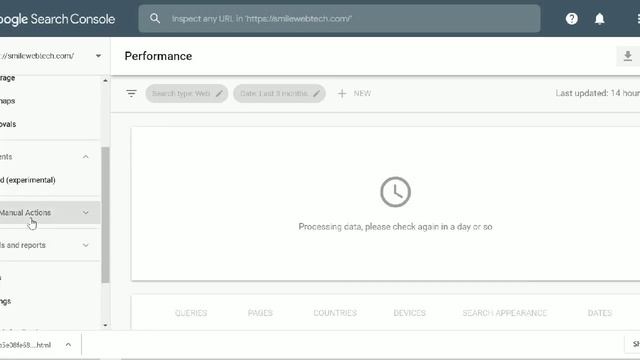The width and height of the screenshot is (640, 360).
Task: Switch to the PAGES tab
Action: tap(260, 313)
